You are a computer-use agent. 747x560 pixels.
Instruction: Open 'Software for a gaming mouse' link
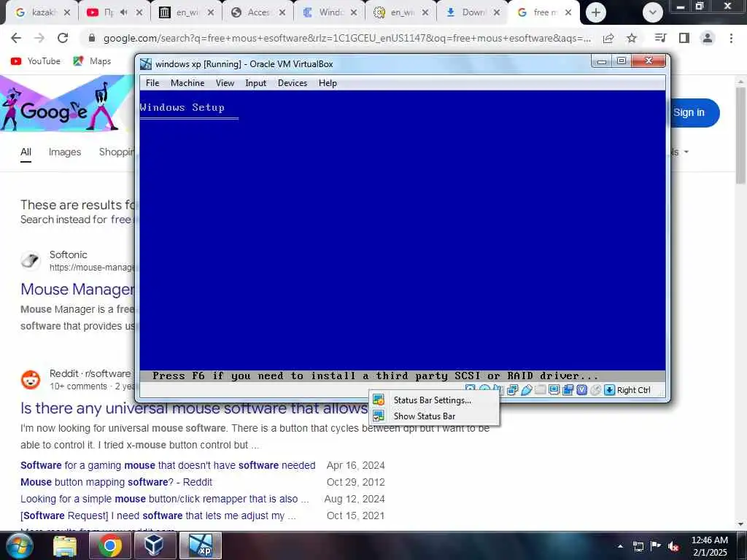(x=168, y=465)
